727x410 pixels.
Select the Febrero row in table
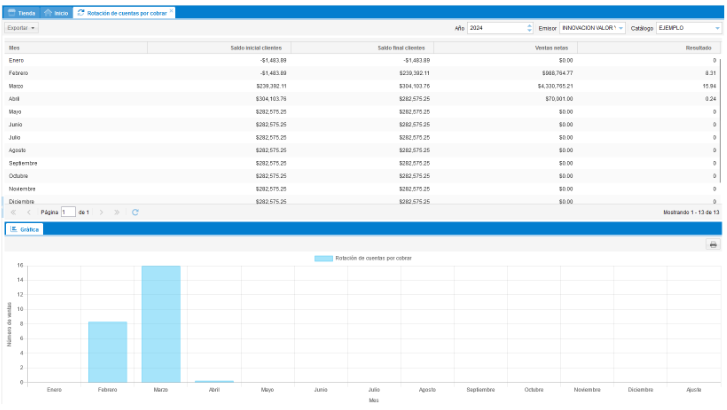pyautogui.click(x=300, y=73)
